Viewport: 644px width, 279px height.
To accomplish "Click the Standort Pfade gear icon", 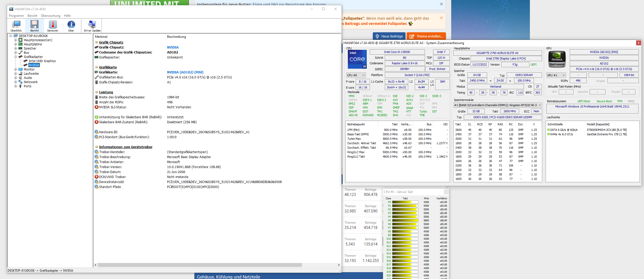I will [x=97, y=187].
